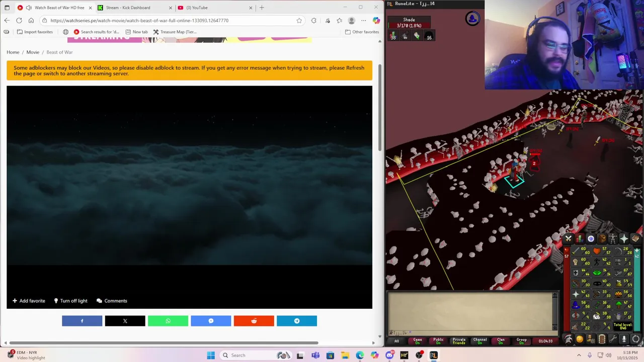
Task: Open the Skills tab in RuneLite
Action: click(580, 238)
